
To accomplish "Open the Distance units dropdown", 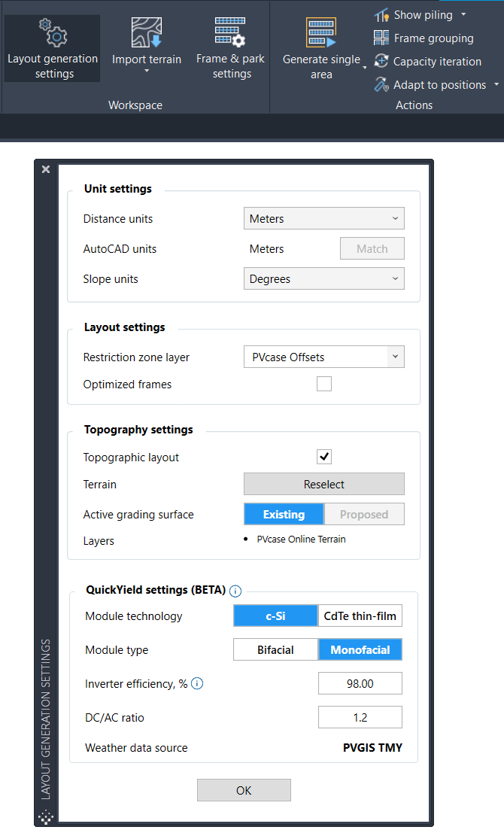I will [x=323, y=219].
